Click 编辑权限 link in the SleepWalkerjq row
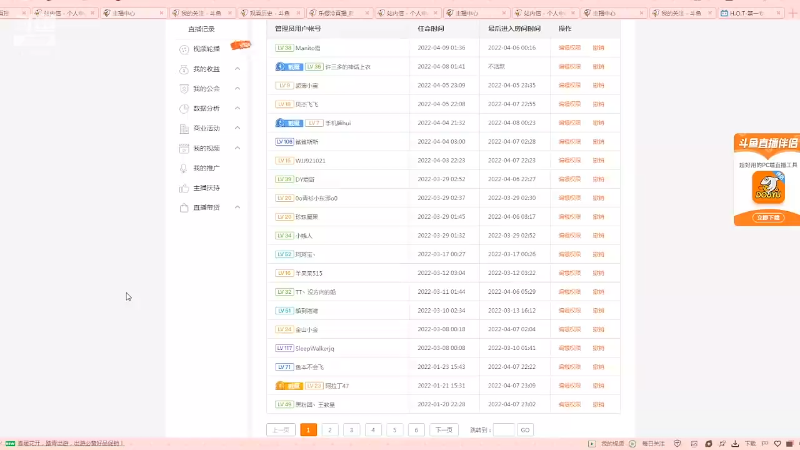This screenshot has width=800, height=450. point(569,348)
